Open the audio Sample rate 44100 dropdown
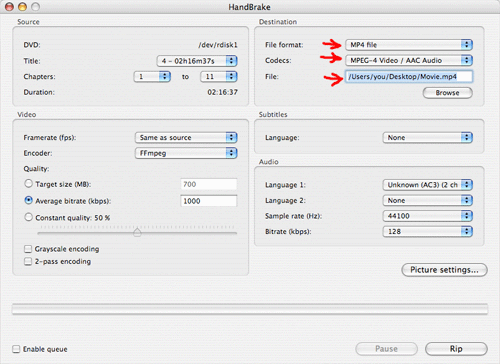This screenshot has width=500, height=364. click(427, 216)
